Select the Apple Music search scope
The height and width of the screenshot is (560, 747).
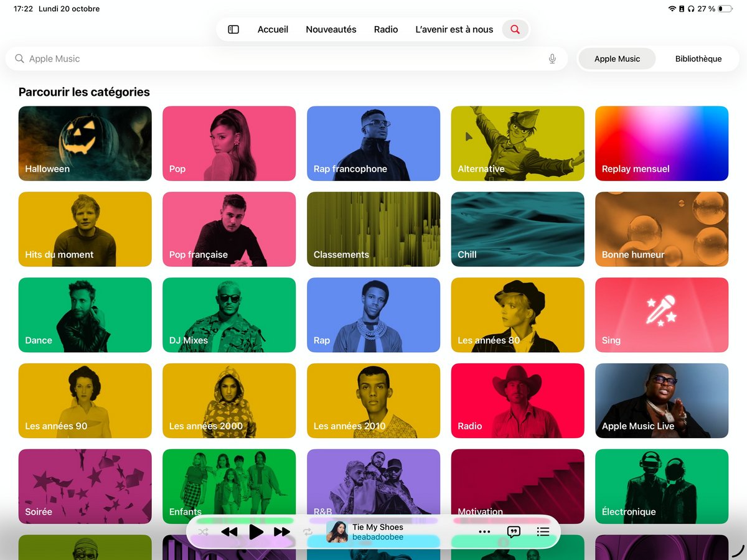pos(617,58)
